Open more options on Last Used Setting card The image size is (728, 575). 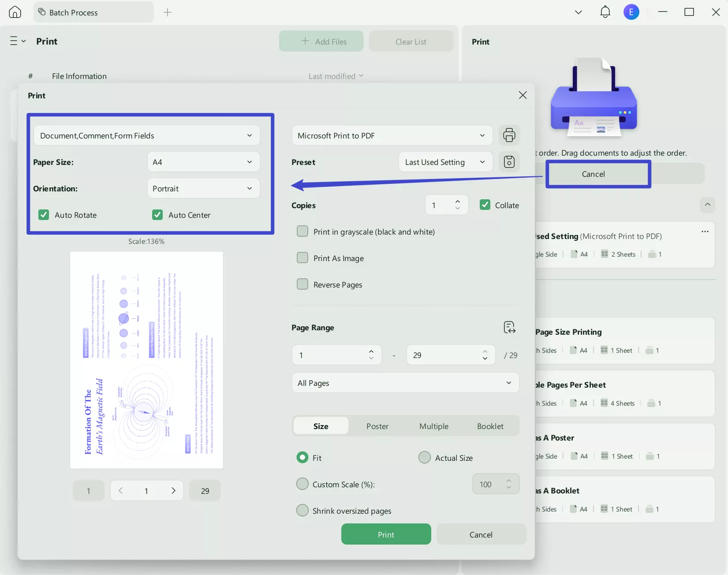[x=705, y=231]
